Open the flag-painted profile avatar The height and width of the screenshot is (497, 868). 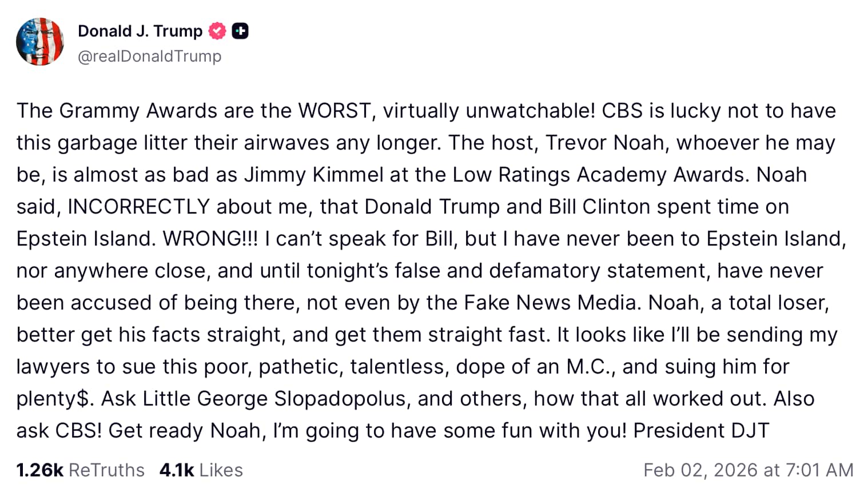40,42
